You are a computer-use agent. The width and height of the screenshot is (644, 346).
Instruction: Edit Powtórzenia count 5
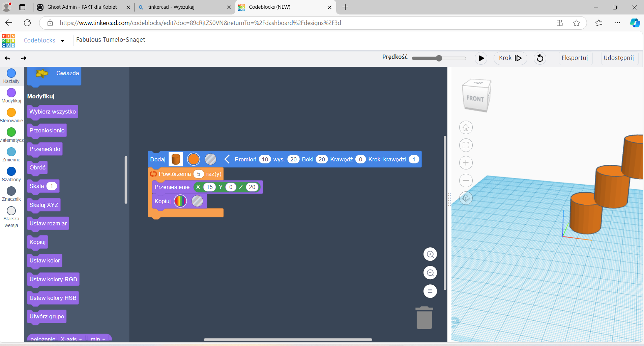point(199,174)
